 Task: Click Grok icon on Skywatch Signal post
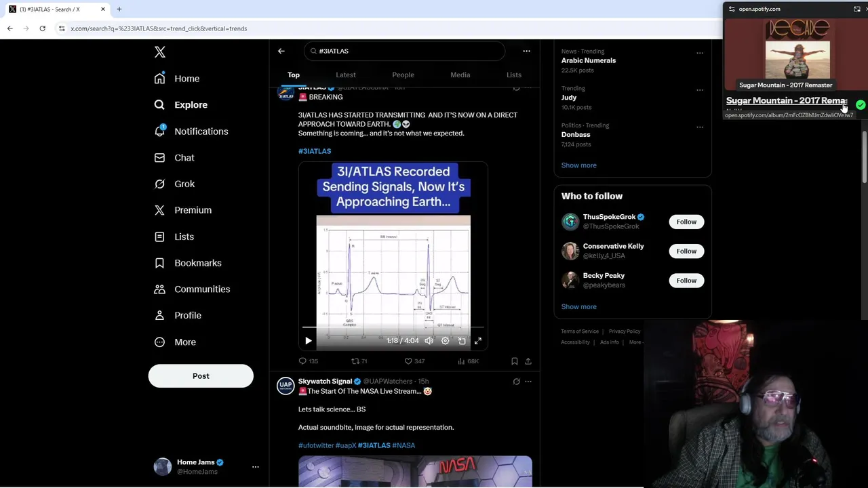pyautogui.click(x=516, y=382)
